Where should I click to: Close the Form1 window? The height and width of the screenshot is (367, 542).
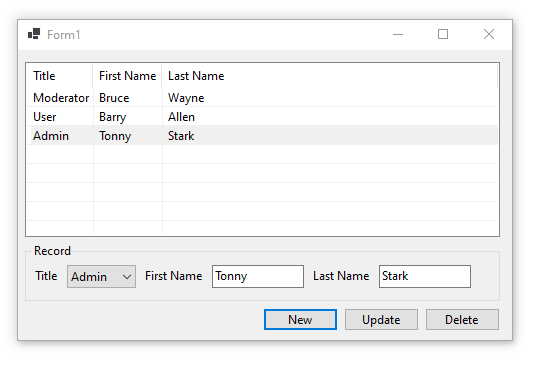[x=489, y=34]
